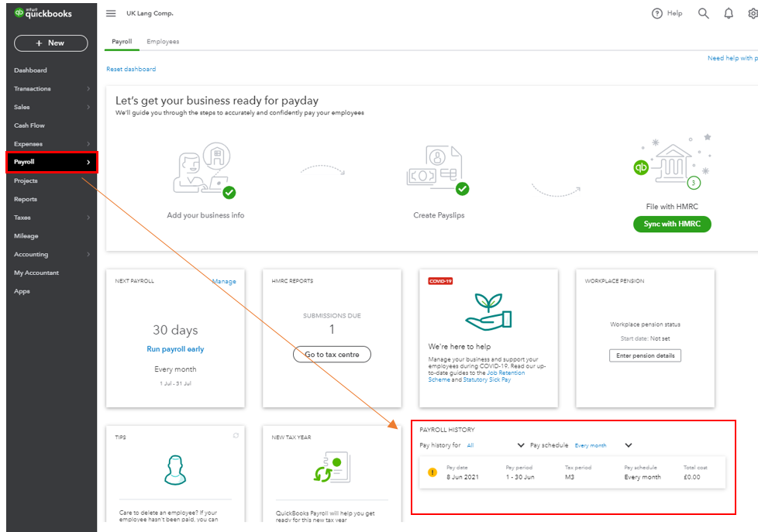Click the Create Payslips illustration

438,170
